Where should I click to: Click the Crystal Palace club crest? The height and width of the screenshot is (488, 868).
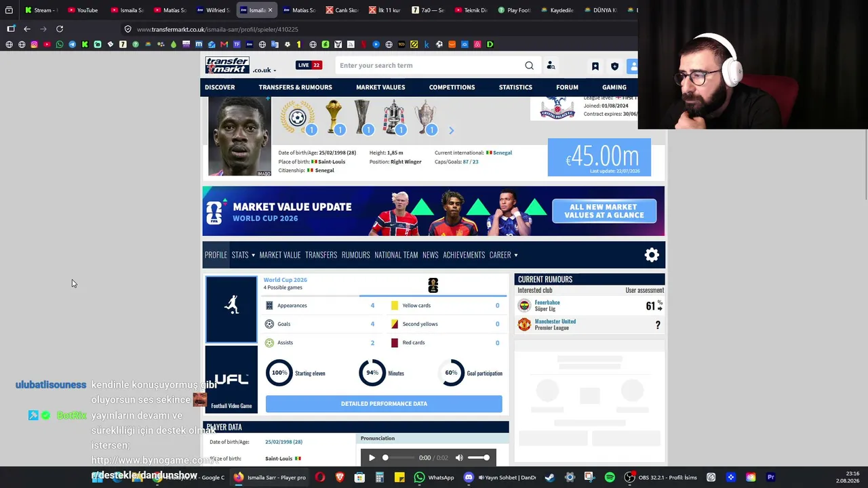[x=557, y=108]
